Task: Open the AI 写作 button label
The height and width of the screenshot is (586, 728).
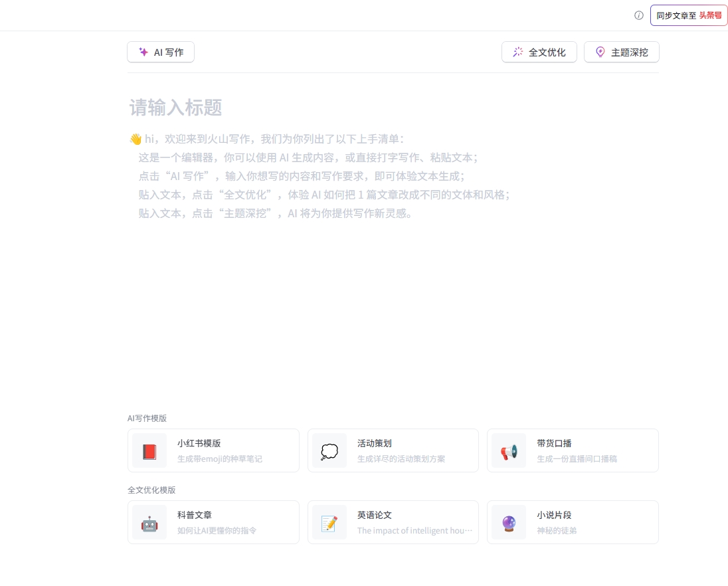Action: point(169,52)
